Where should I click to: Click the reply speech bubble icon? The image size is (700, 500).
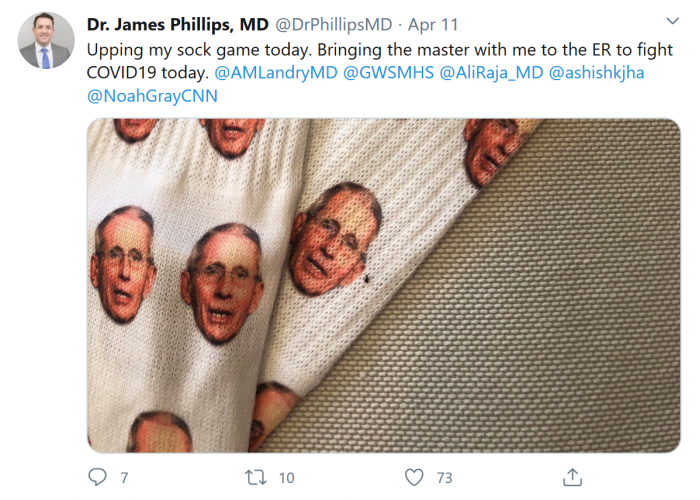pyautogui.click(x=98, y=477)
